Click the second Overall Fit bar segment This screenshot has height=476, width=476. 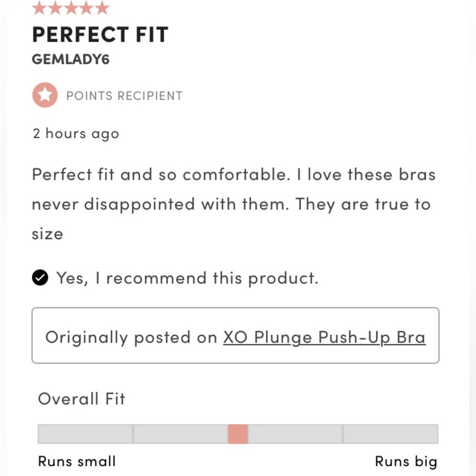(x=181, y=434)
